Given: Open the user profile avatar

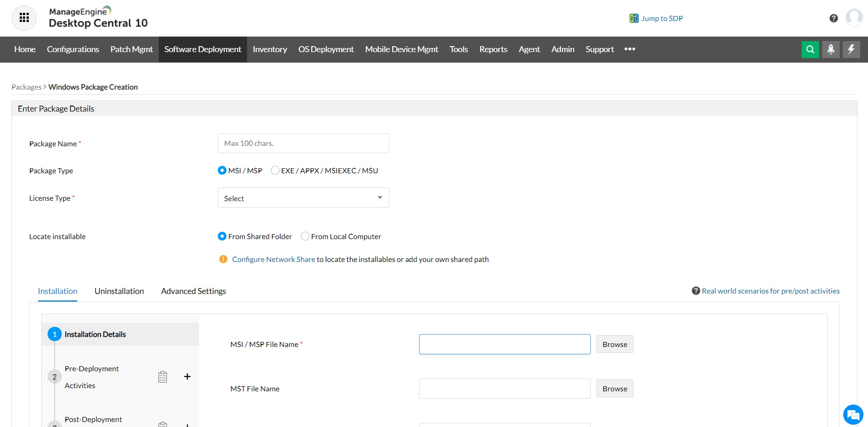Looking at the screenshot, I should pyautogui.click(x=854, y=18).
